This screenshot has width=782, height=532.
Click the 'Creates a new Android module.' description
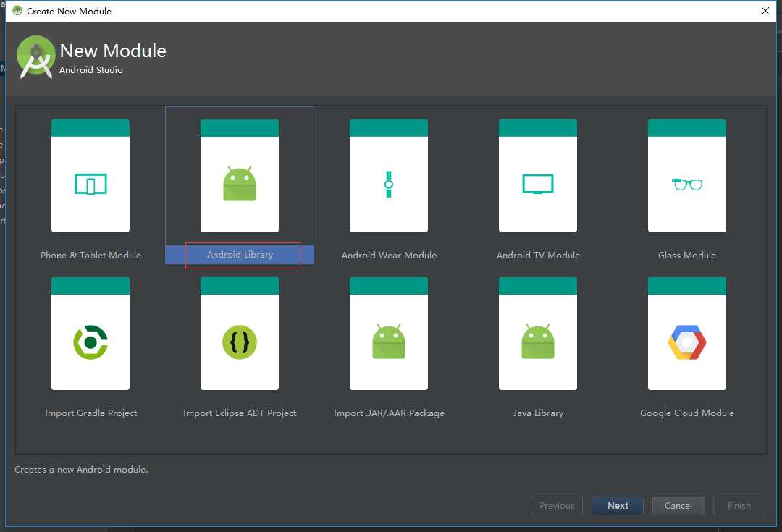point(81,470)
